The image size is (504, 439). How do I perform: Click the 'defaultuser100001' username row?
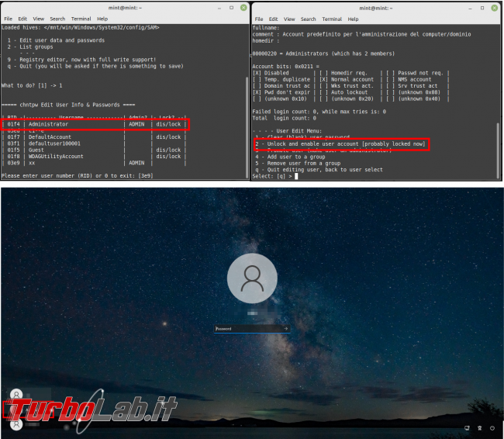[x=95, y=143]
